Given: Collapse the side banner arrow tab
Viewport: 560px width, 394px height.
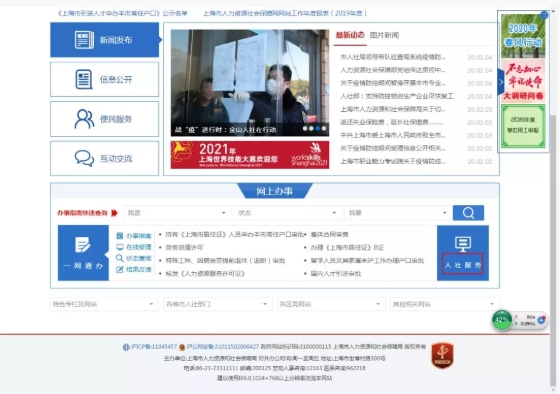Looking at the screenshot, I should 501,82.
